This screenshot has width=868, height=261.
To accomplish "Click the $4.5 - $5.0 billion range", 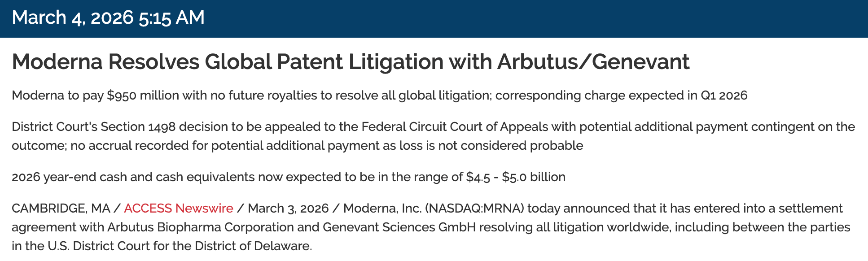I will (516, 177).
